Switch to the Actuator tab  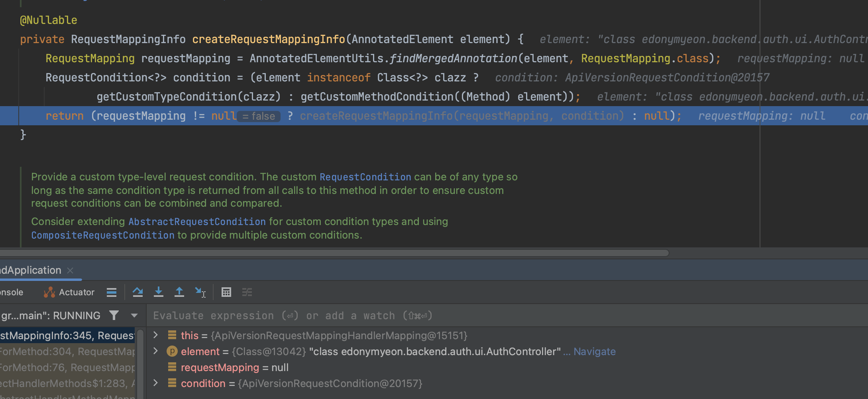coord(69,292)
